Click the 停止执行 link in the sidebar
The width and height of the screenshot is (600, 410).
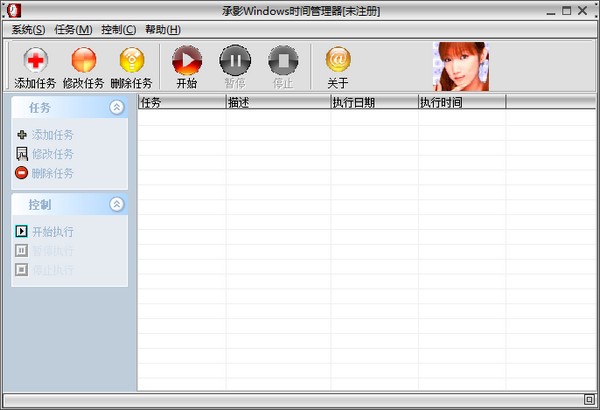tap(52, 270)
